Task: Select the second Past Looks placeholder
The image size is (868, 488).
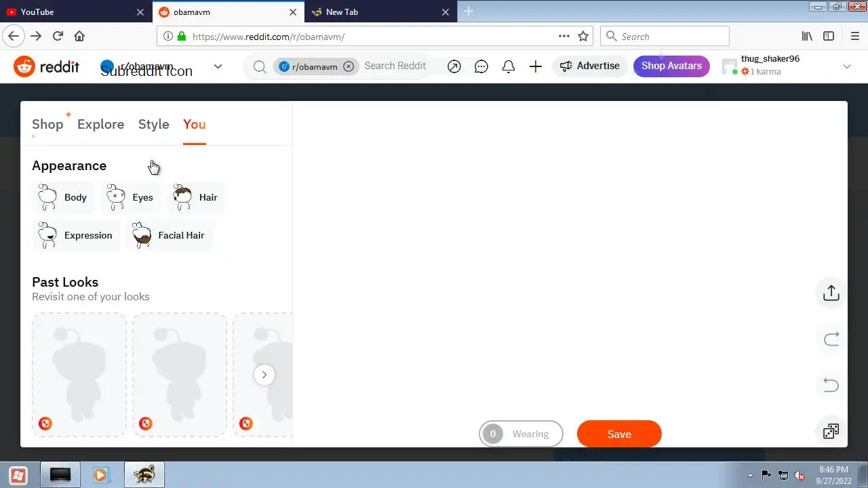Action: pyautogui.click(x=180, y=374)
